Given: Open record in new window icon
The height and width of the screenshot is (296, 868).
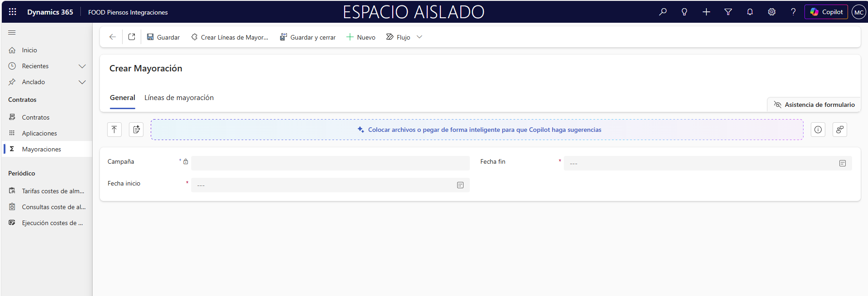Looking at the screenshot, I should 132,37.
